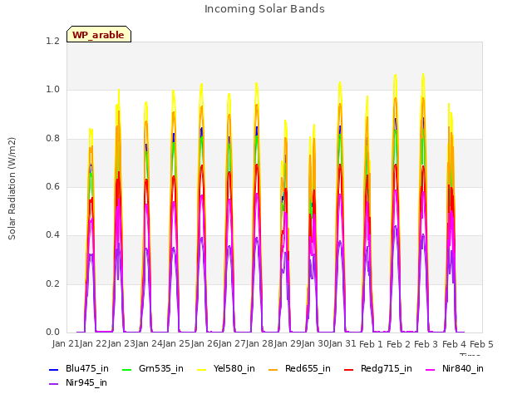532x399 pixels.
Task: Toggle the Nir945_in legend entry
Action: click(x=78, y=382)
